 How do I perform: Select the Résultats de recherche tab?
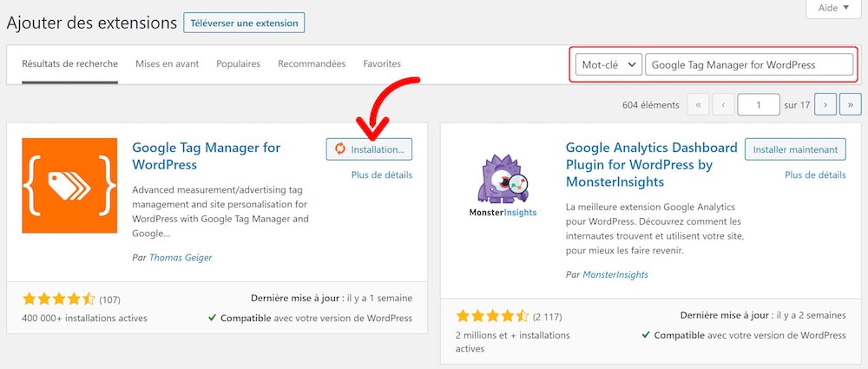[69, 64]
